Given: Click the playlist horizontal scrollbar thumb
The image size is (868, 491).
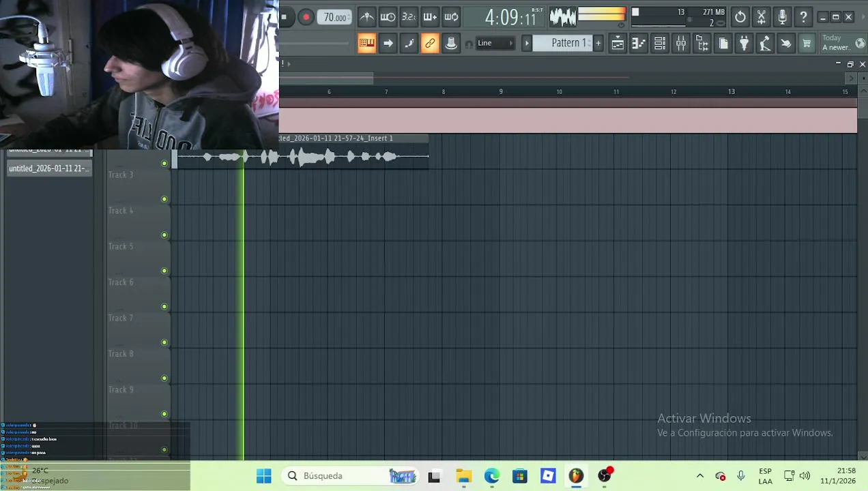Looking at the screenshot, I should click(x=326, y=78).
